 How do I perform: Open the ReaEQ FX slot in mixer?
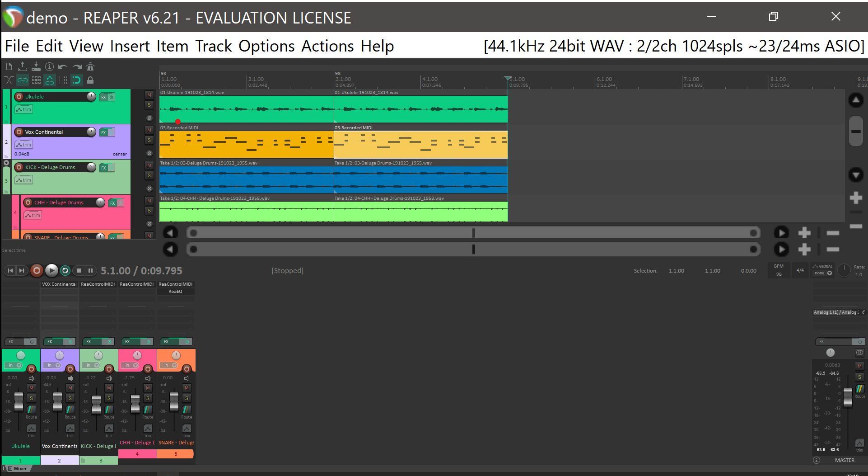click(176, 292)
